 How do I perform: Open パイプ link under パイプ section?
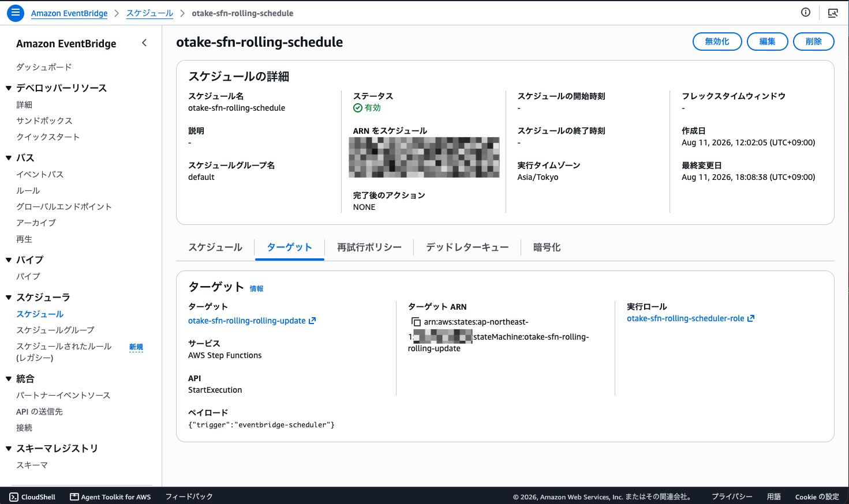tap(28, 276)
